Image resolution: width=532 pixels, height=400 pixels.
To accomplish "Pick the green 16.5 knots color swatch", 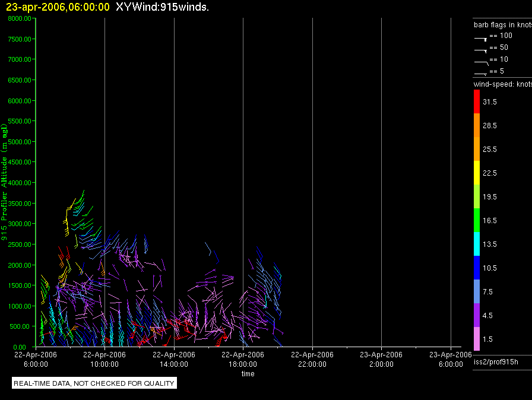I will pyautogui.click(x=476, y=220).
